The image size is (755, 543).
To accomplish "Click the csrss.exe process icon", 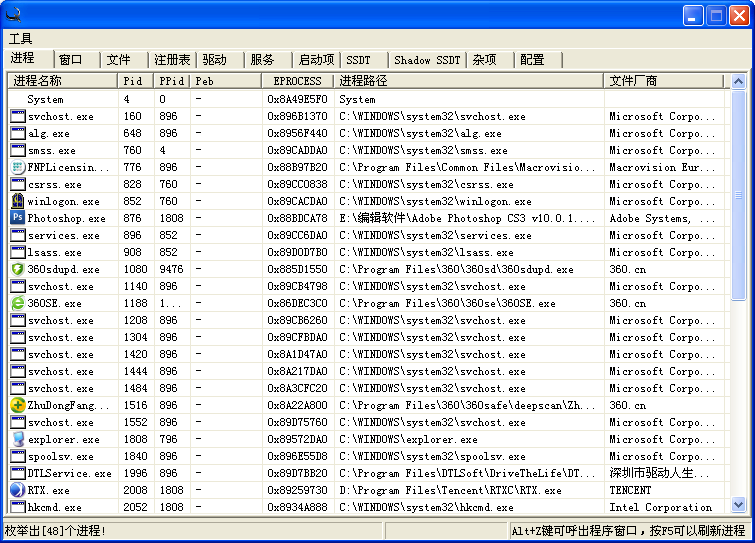I will click(18, 184).
